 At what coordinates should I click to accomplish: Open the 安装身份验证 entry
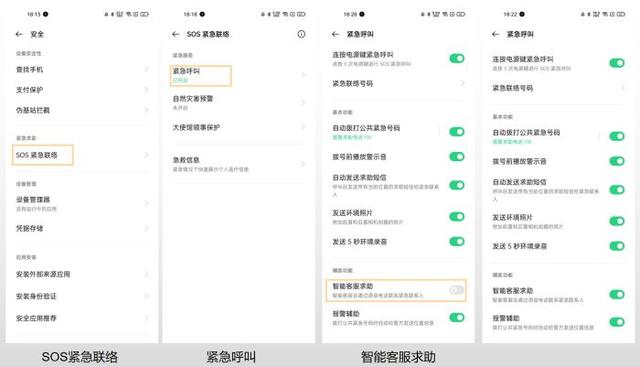pos(82,296)
